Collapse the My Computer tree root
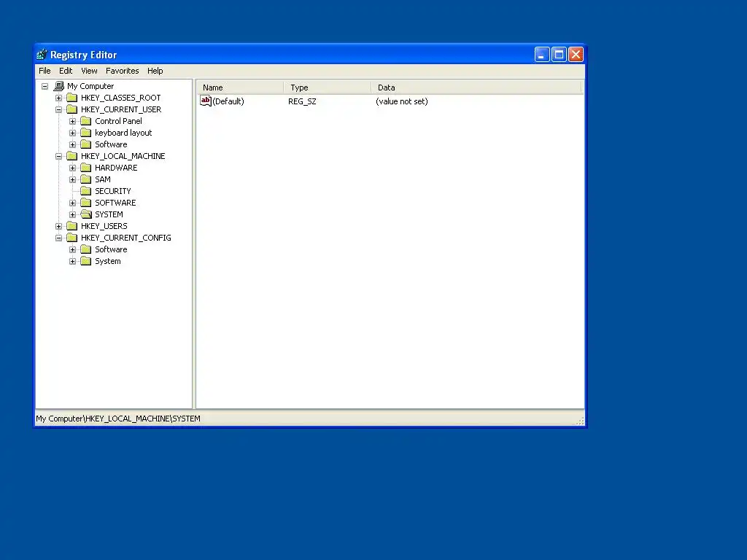747x560 pixels. pos(44,86)
